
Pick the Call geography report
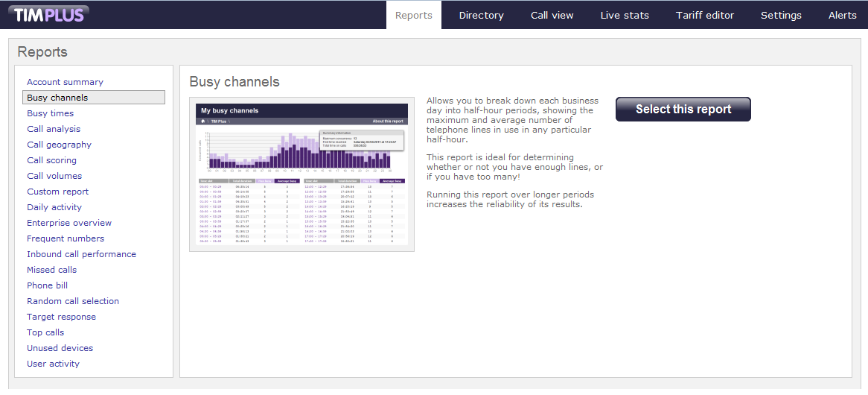(59, 145)
